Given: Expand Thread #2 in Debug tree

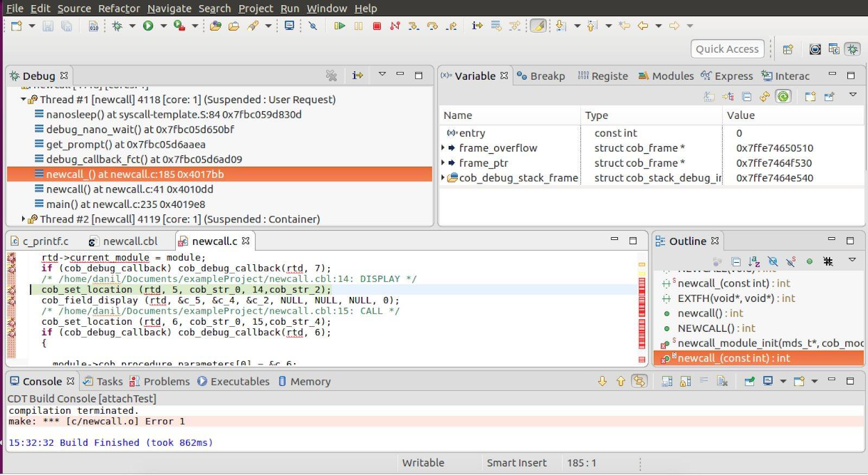Looking at the screenshot, I should 23,219.
